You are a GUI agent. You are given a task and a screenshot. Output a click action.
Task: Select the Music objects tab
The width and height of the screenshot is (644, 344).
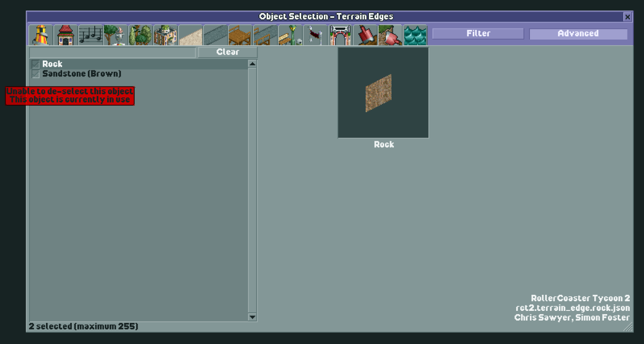(x=91, y=33)
